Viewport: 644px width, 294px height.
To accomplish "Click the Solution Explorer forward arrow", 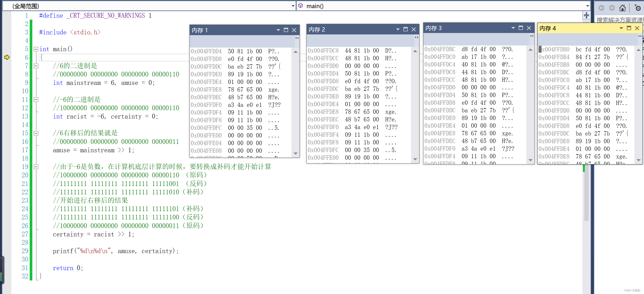I will coord(612,8).
